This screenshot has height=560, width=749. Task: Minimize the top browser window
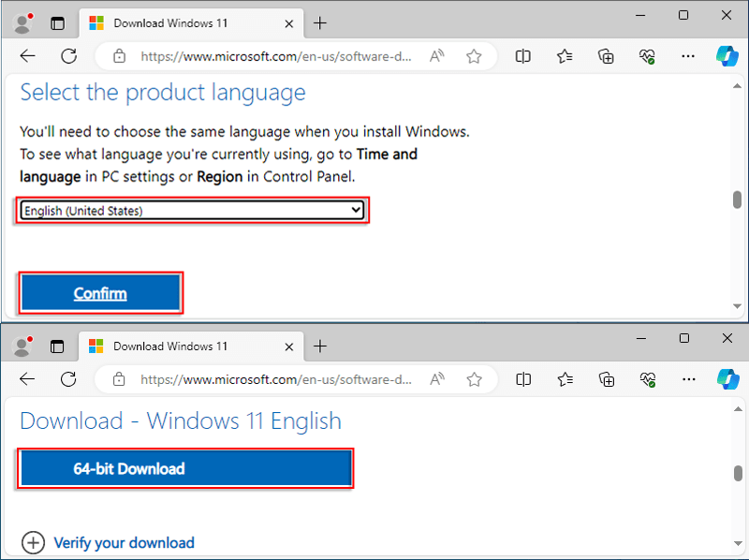tap(640, 15)
